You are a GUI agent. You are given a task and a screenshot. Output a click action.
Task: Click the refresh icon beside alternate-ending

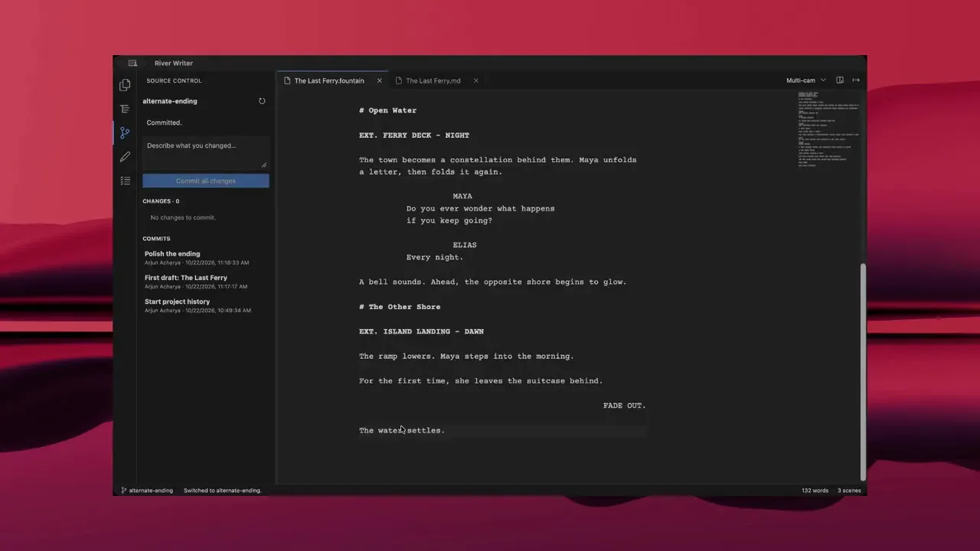(x=262, y=101)
